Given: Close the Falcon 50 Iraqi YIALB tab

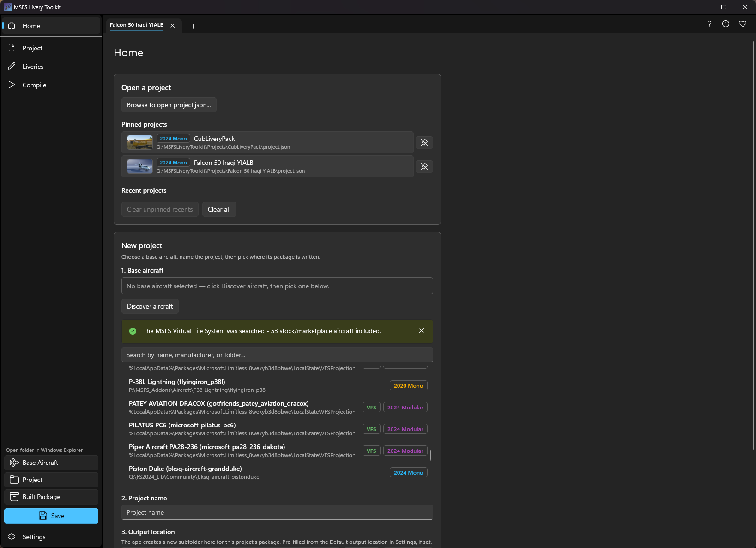Looking at the screenshot, I should pos(173,26).
